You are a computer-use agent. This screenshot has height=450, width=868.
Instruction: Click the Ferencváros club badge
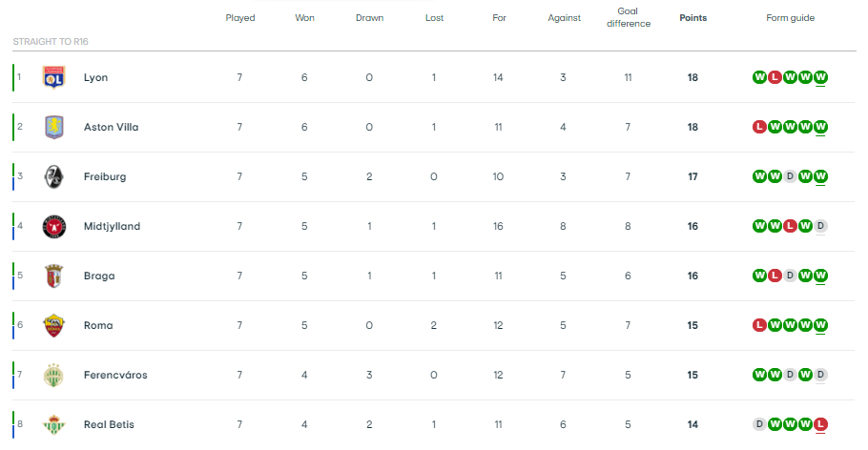pos(54,375)
